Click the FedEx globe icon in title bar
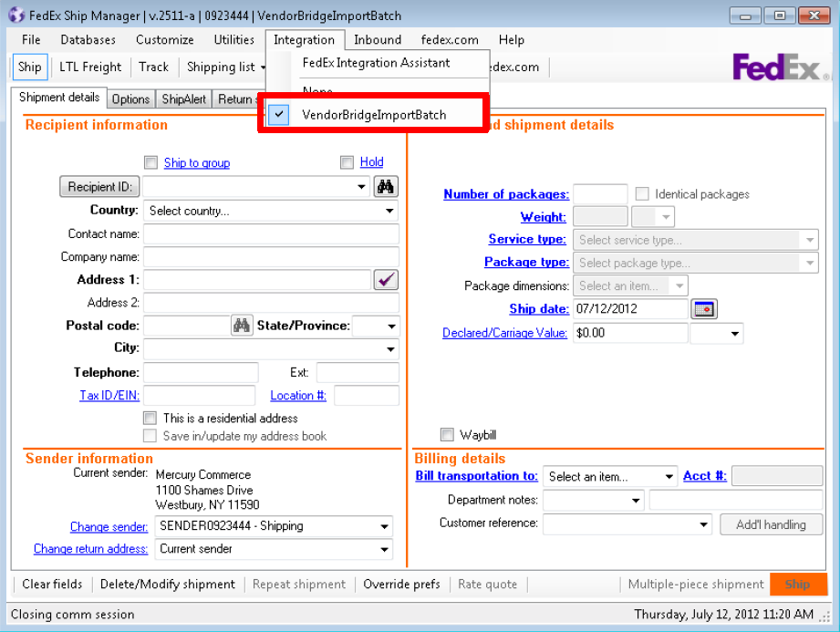This screenshot has height=632, width=840. (x=16, y=15)
